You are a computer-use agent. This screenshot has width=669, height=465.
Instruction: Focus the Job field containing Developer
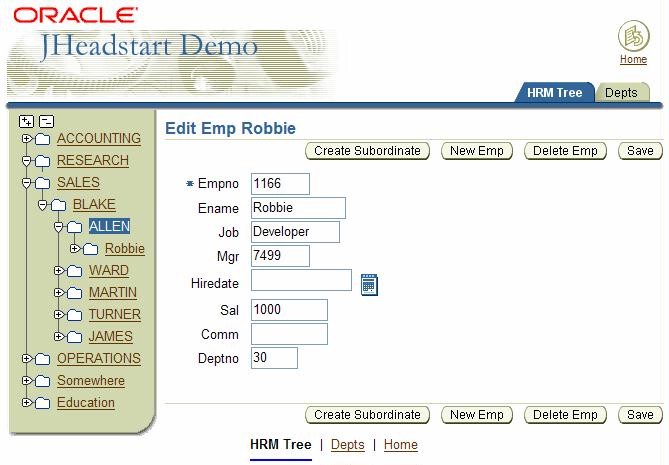point(295,232)
